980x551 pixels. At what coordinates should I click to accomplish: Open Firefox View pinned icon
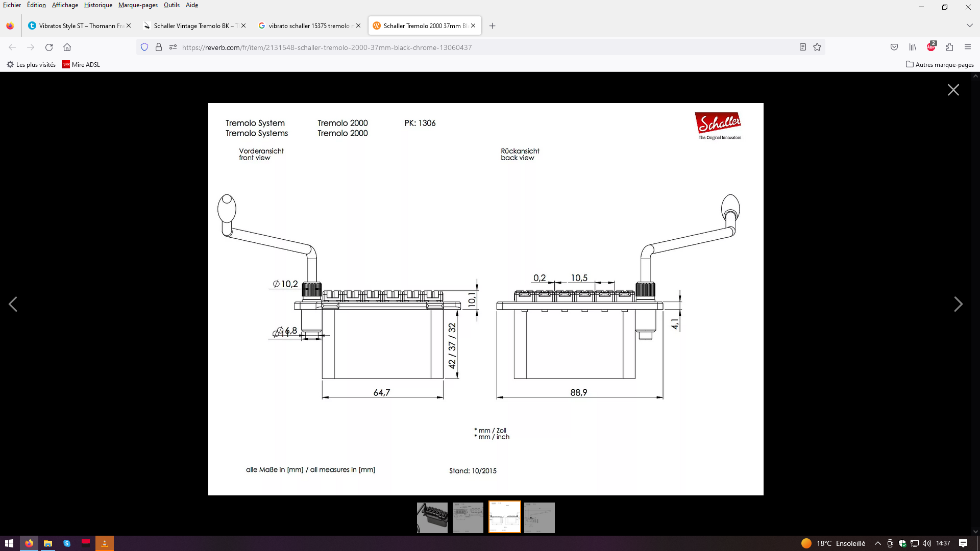(x=10, y=26)
